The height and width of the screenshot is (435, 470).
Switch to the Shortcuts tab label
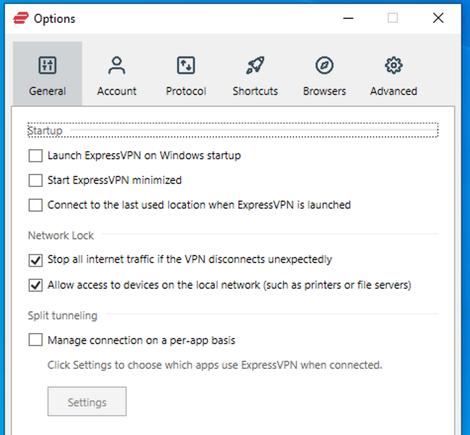click(x=255, y=91)
